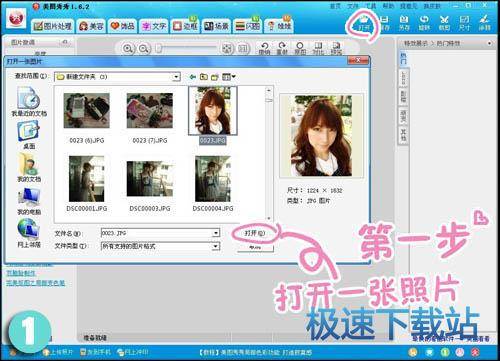This screenshot has height=361, width=500.
Task: Switch to the 美容 tab
Action: [91, 26]
